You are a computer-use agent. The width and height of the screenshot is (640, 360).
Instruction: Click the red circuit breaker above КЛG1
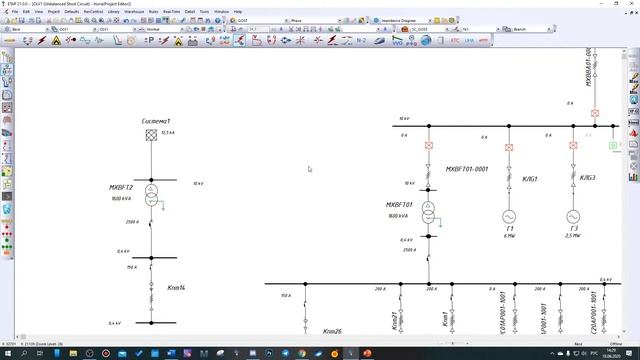click(x=509, y=147)
